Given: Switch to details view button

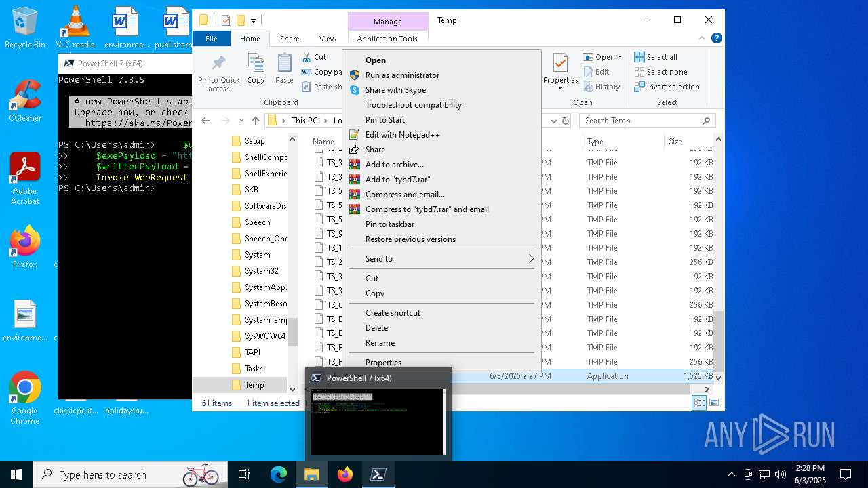Looking at the screenshot, I should point(699,403).
